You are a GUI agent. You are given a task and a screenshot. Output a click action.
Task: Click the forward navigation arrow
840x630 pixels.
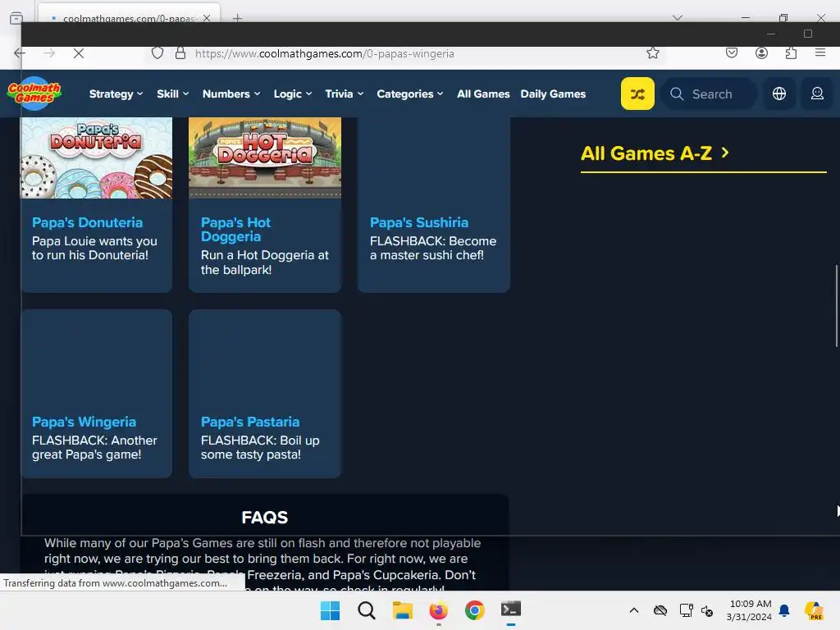(x=49, y=53)
